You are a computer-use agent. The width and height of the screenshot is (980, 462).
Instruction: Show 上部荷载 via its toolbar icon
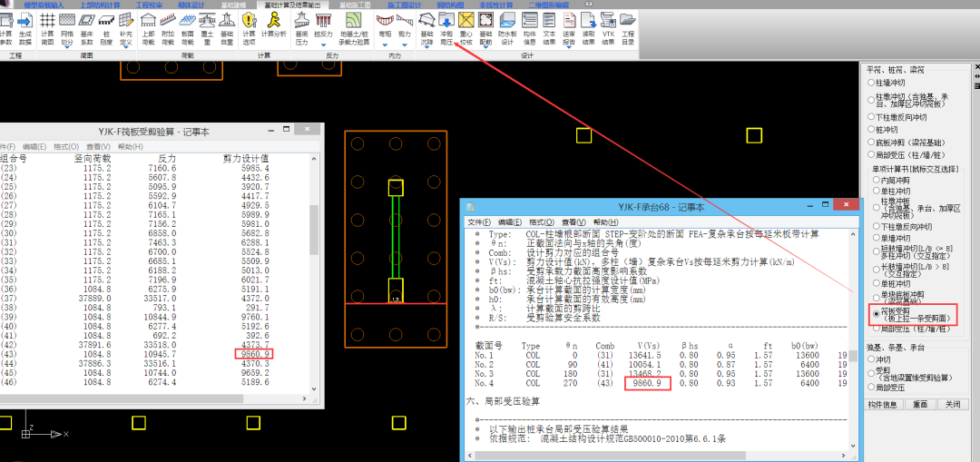148,28
